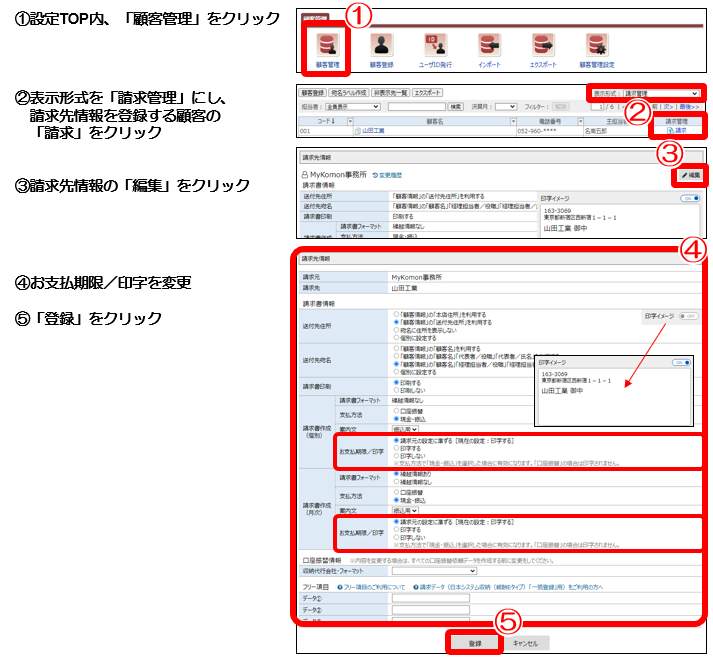Image resolution: width=713 pixels, height=661 pixels.
Task: Expand the 担当者 全員表示 dropdown
Action: pyautogui.click(x=355, y=105)
